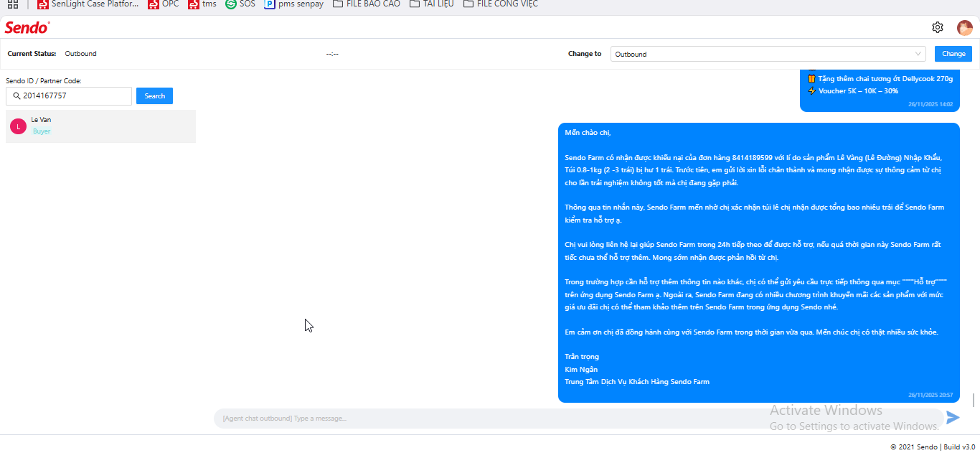Click the Search button
This screenshot has width=980, height=453.
tap(154, 95)
